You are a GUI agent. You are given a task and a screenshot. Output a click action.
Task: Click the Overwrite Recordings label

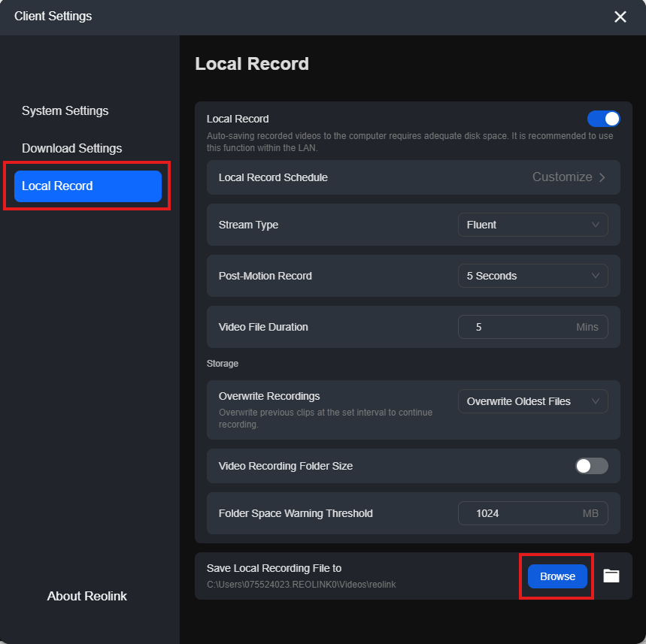pyautogui.click(x=269, y=396)
